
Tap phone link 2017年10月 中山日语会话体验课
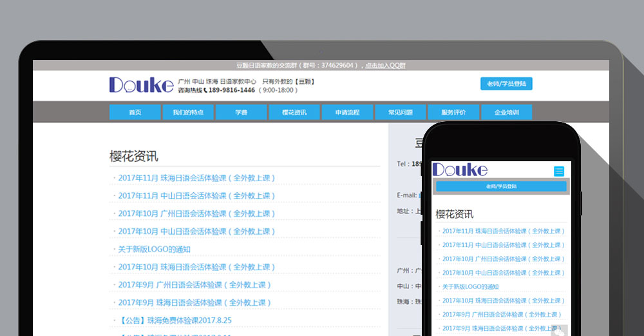(504, 273)
